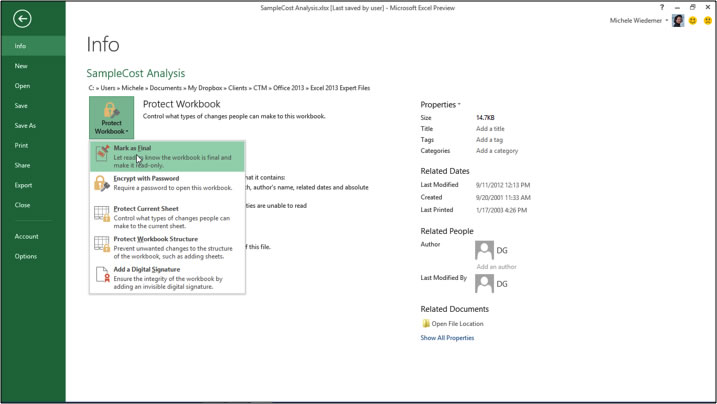Open the Save As tab
This screenshot has width=717, height=404.
tap(25, 126)
